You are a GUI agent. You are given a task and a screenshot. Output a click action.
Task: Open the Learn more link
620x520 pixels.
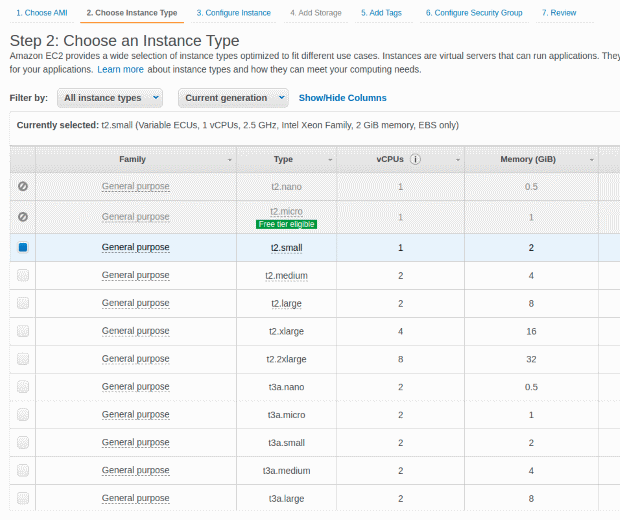pos(120,69)
